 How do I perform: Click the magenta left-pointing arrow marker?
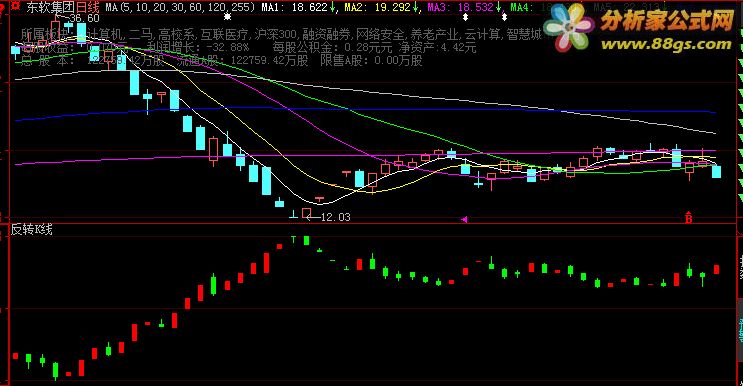tap(464, 219)
